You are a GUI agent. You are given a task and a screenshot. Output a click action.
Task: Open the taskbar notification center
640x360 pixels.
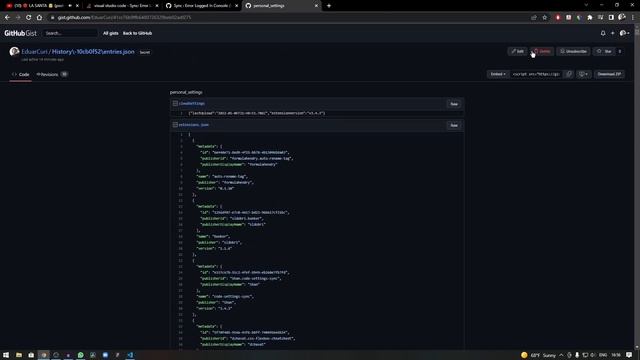point(629,355)
